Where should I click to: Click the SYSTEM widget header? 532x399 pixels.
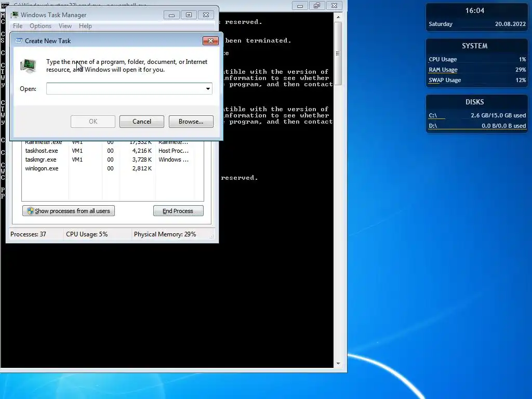coord(475,46)
